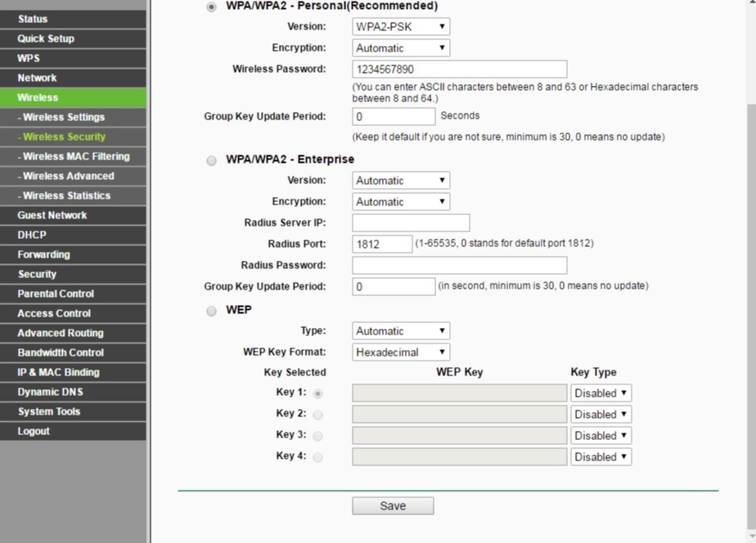
Task: Open the DHCP menu
Action: 73,236
